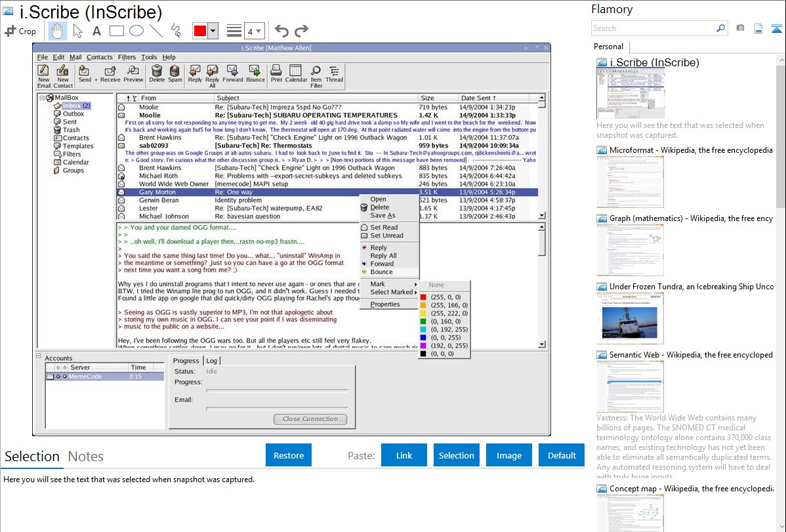Image resolution: width=786 pixels, height=532 pixels.
Task: Click the Flamory search field
Action: 653,28
